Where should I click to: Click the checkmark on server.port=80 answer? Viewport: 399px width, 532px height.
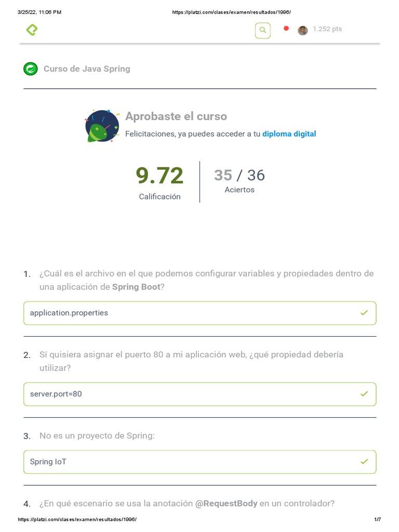point(364,394)
